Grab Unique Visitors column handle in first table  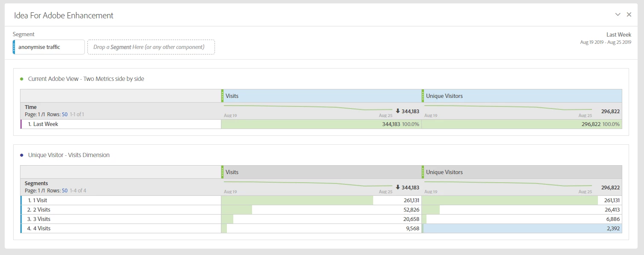(423, 96)
